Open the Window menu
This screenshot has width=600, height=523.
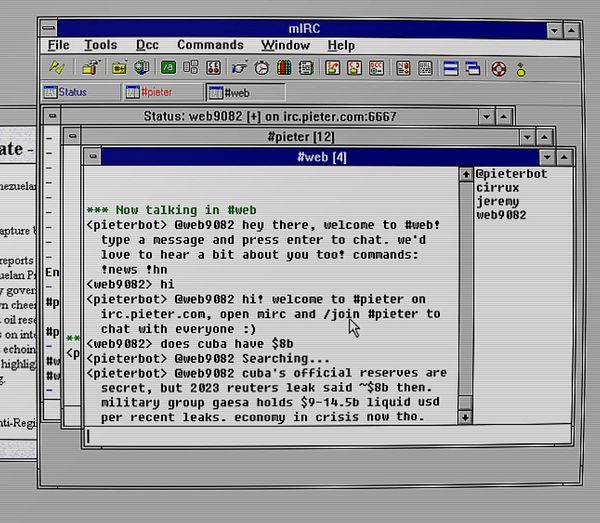pyautogui.click(x=285, y=45)
